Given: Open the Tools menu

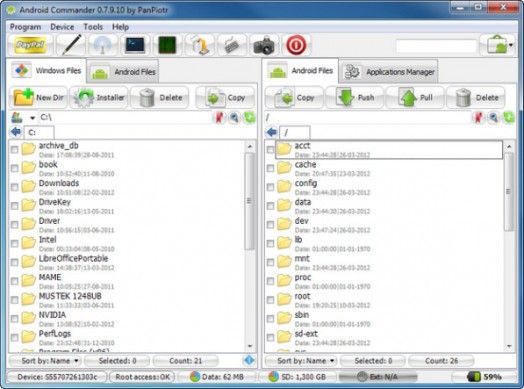Looking at the screenshot, I should click(x=93, y=27).
